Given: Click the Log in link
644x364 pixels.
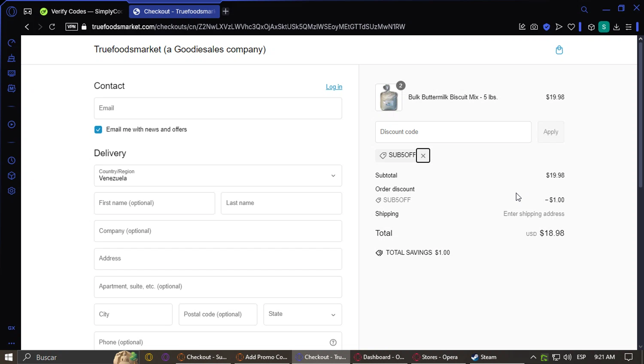Looking at the screenshot, I should [x=334, y=87].
